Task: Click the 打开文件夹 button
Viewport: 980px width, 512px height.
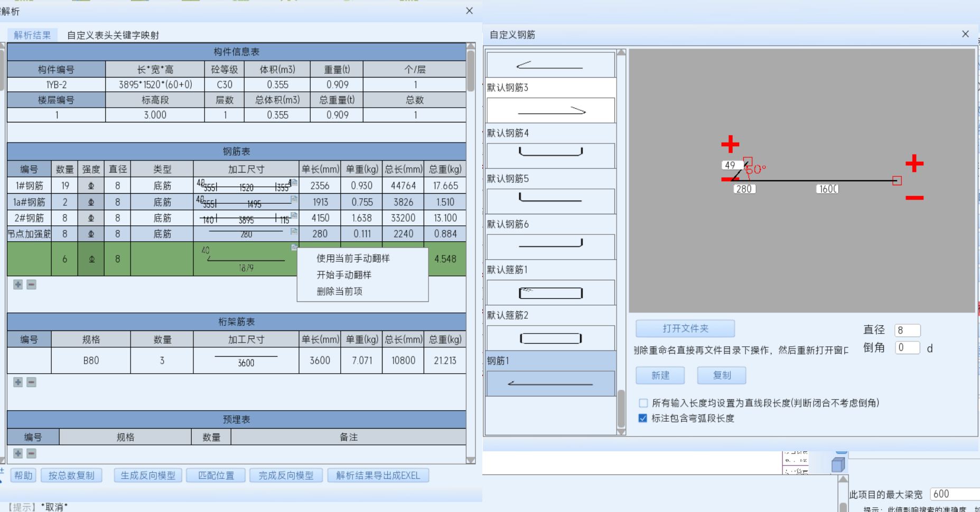Action: (685, 328)
